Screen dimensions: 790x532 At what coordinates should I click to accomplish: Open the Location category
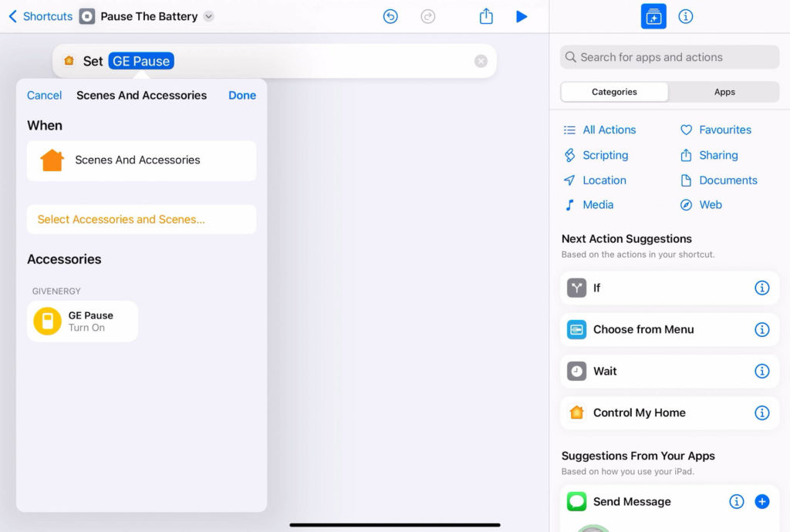tap(595, 180)
